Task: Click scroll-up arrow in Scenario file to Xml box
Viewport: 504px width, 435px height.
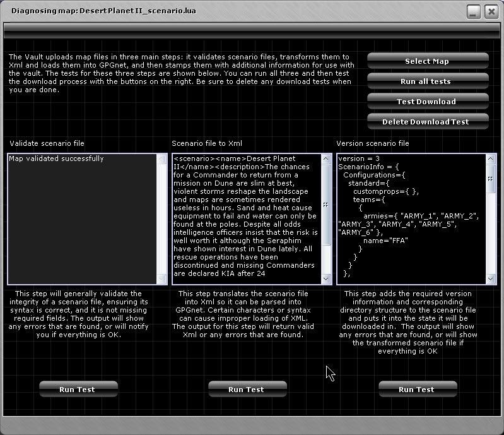Action: (326, 159)
